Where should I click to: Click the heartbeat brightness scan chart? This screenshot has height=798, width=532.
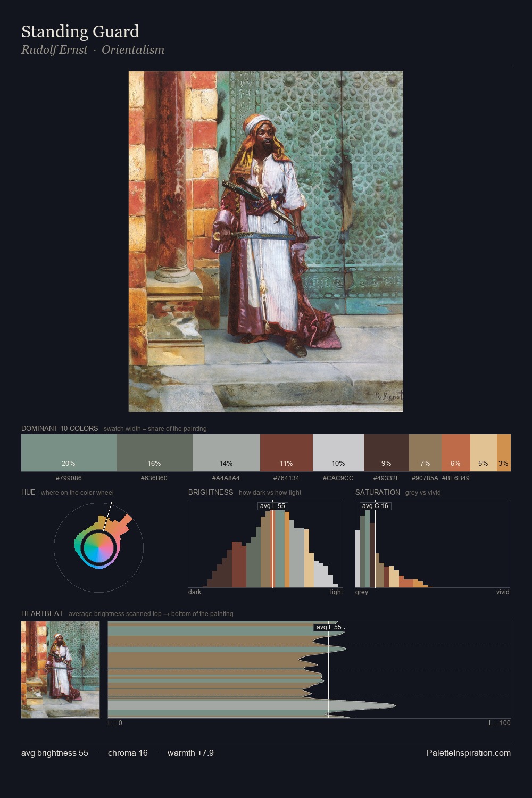pos(309,670)
